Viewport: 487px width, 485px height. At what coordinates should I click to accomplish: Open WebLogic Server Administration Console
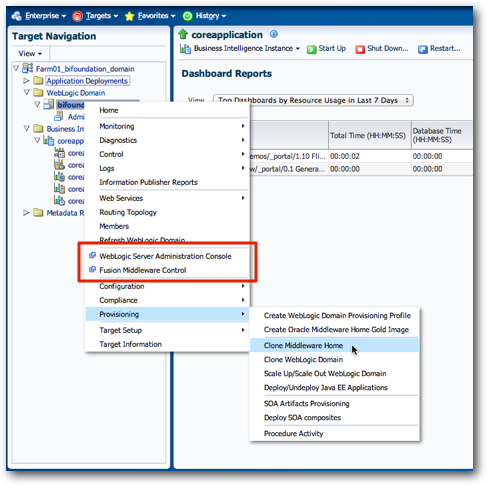pos(167,256)
